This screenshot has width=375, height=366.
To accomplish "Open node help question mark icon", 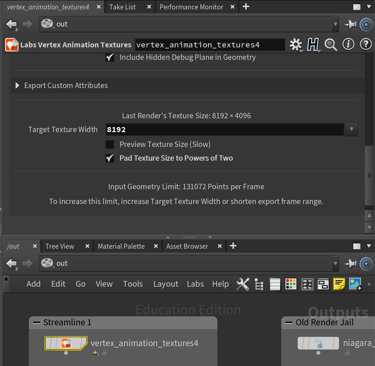I will (x=366, y=44).
